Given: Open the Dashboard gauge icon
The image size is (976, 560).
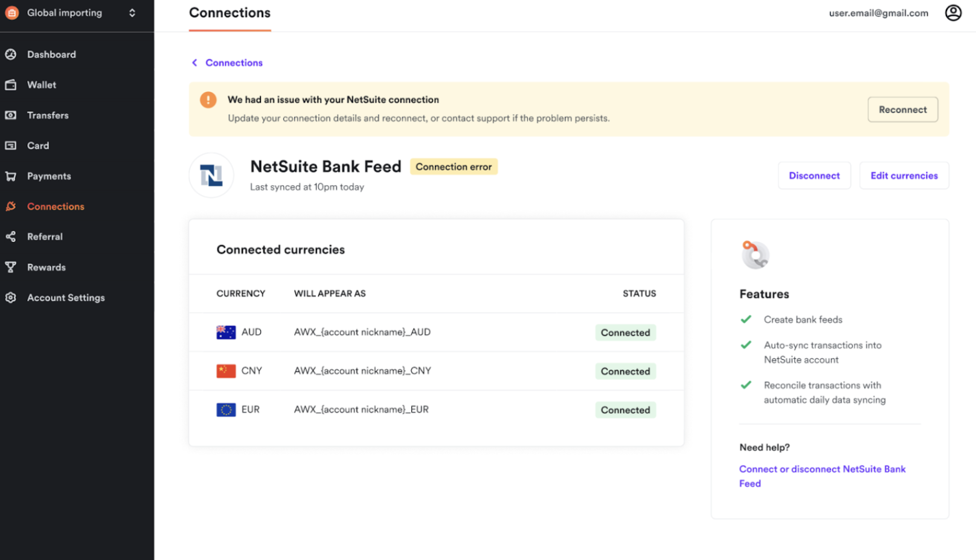Looking at the screenshot, I should [x=11, y=54].
